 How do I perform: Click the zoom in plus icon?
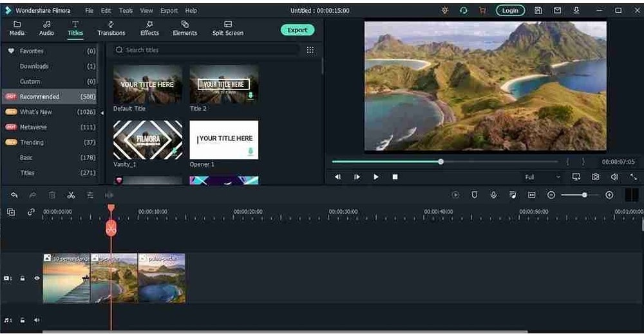pos(609,195)
